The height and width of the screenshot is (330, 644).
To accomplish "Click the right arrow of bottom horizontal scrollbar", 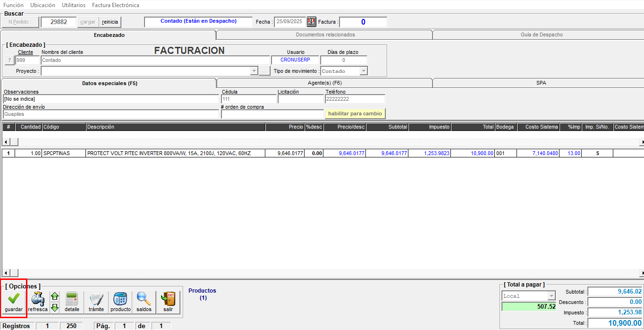I will (641, 273).
